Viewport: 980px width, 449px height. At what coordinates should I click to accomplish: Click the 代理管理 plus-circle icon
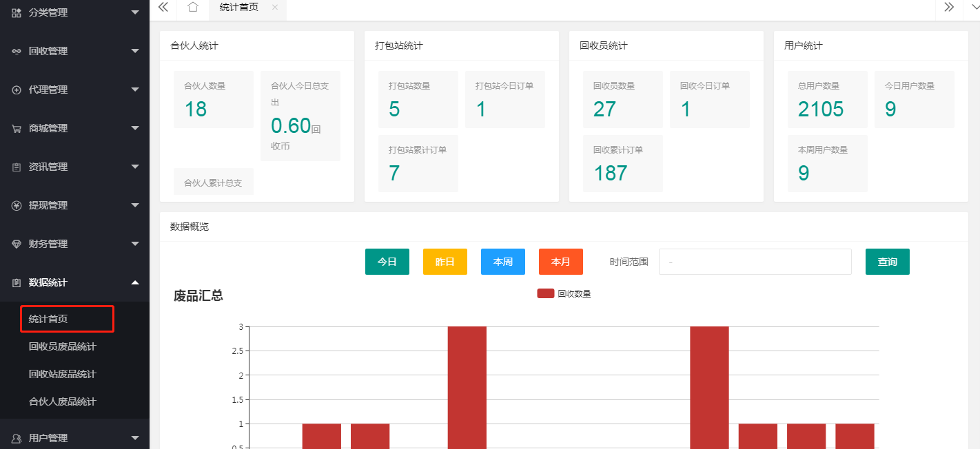17,90
